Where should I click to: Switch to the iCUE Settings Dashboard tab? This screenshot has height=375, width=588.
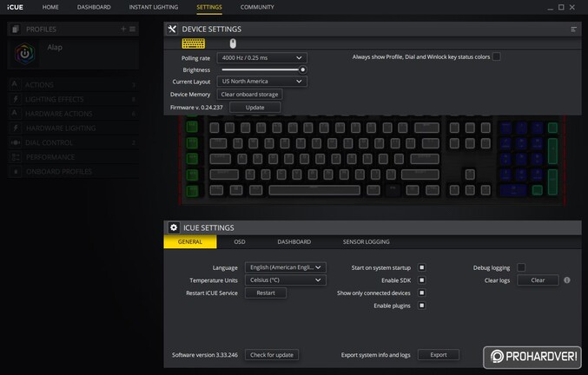[294, 241]
